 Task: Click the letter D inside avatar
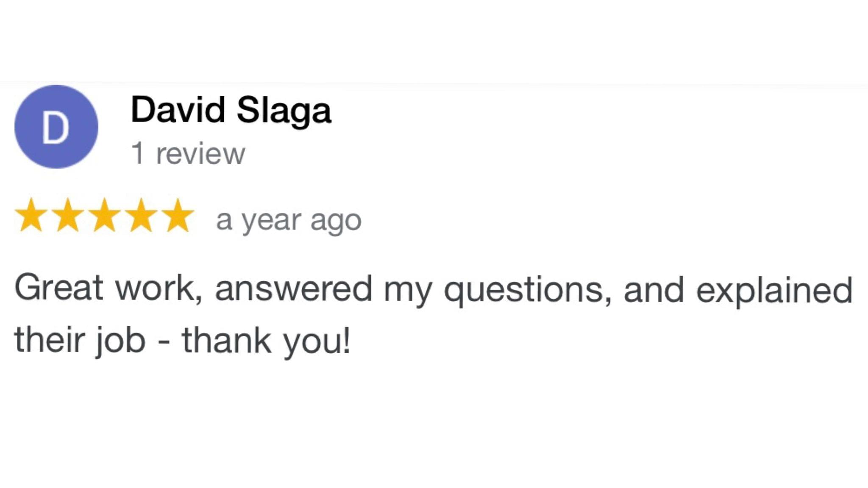tap(56, 128)
